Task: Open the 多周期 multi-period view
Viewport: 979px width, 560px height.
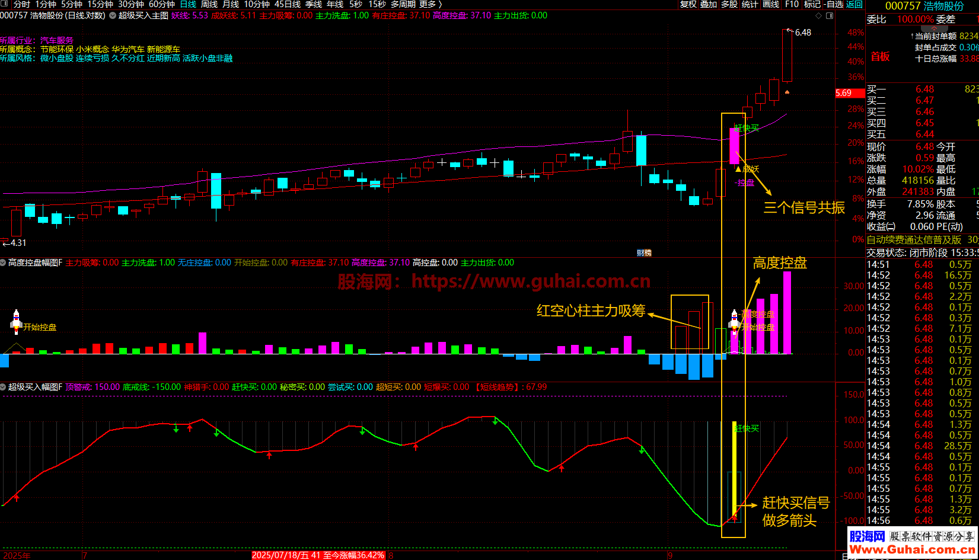Action: click(x=403, y=4)
